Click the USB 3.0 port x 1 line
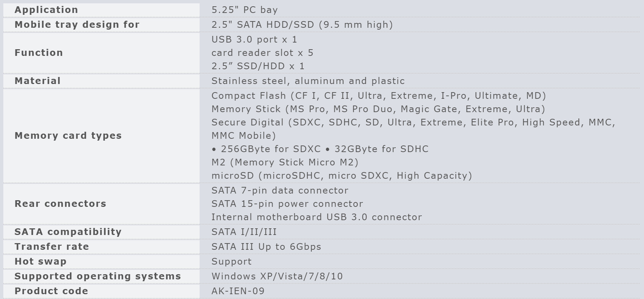 point(254,40)
